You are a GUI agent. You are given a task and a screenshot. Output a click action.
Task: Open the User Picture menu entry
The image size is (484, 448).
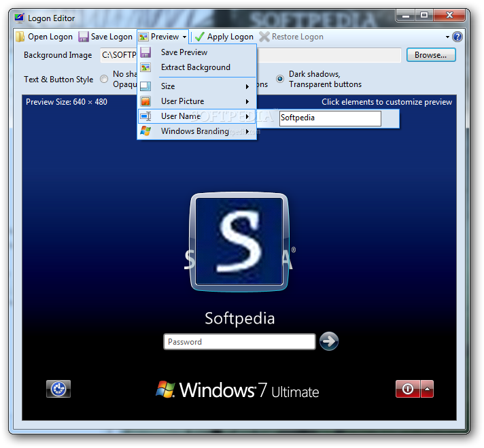pos(197,101)
